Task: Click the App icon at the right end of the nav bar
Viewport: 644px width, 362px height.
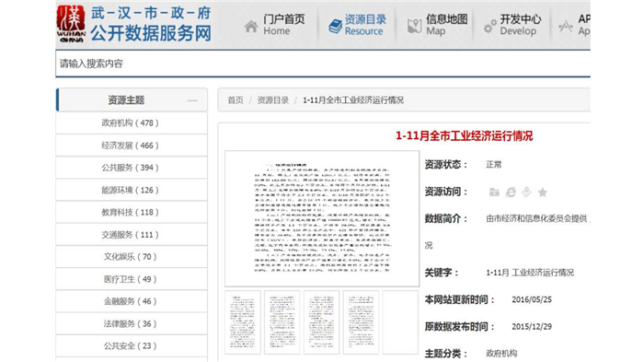Action: [566, 27]
